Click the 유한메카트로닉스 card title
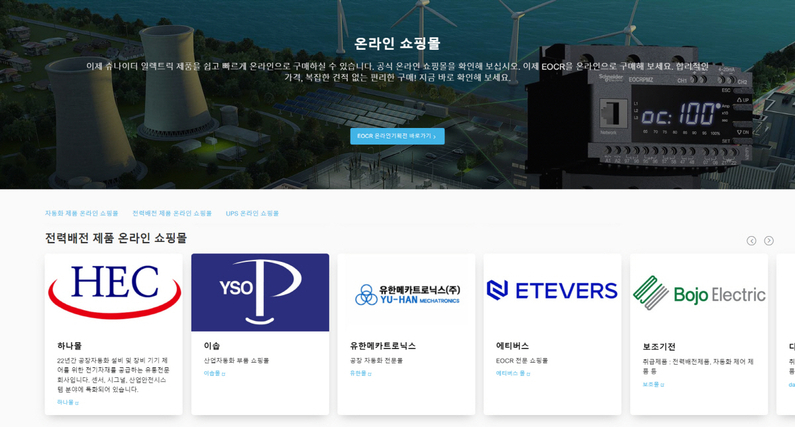 pos(383,346)
